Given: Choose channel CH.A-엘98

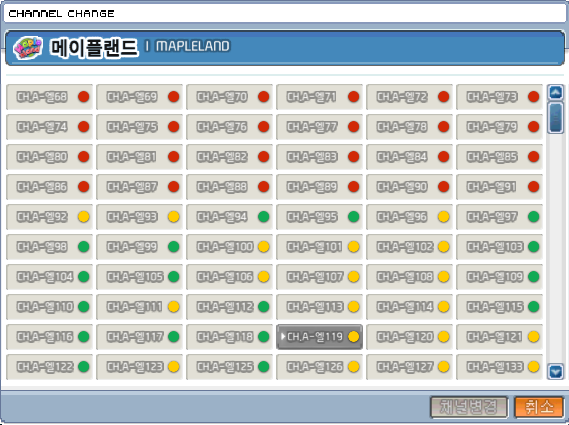Looking at the screenshot, I should click(49, 247).
